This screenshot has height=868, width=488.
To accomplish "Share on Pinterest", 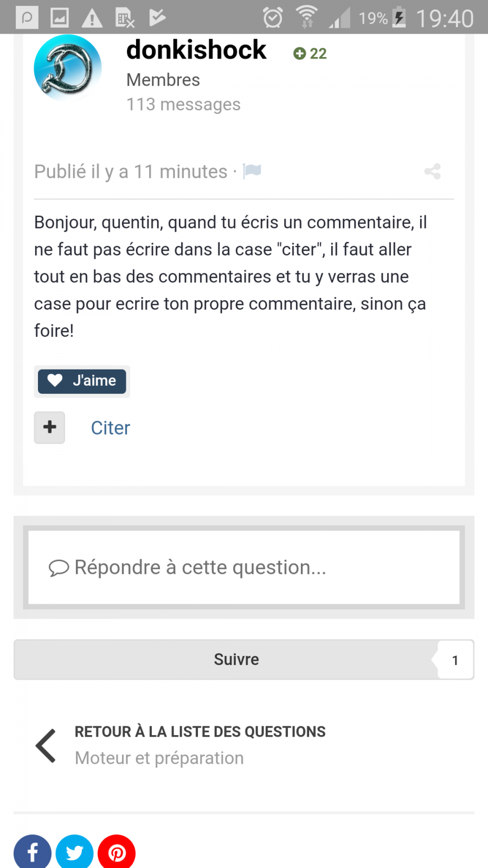I will coord(117,853).
